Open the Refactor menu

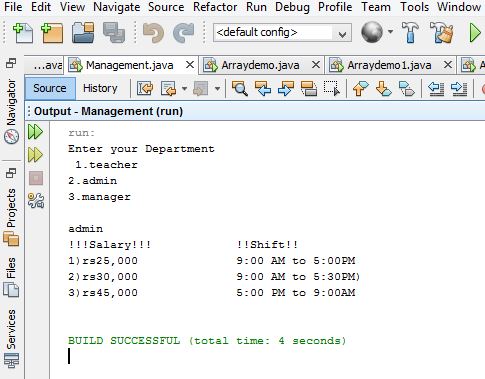point(215,7)
